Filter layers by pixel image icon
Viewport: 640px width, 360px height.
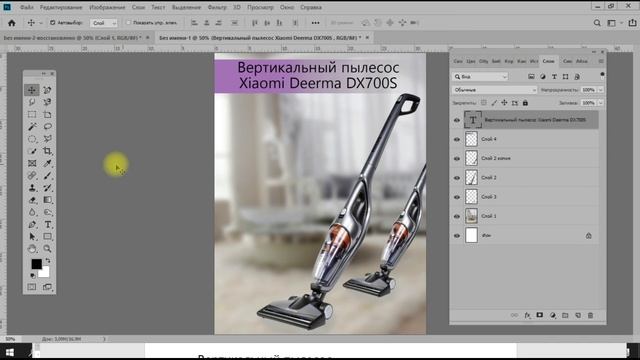(x=531, y=77)
